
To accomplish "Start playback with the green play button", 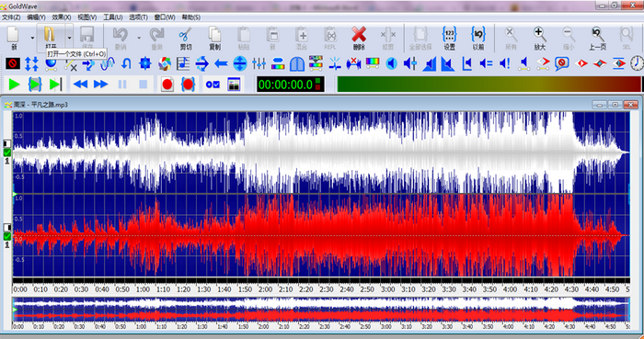I will [x=15, y=85].
